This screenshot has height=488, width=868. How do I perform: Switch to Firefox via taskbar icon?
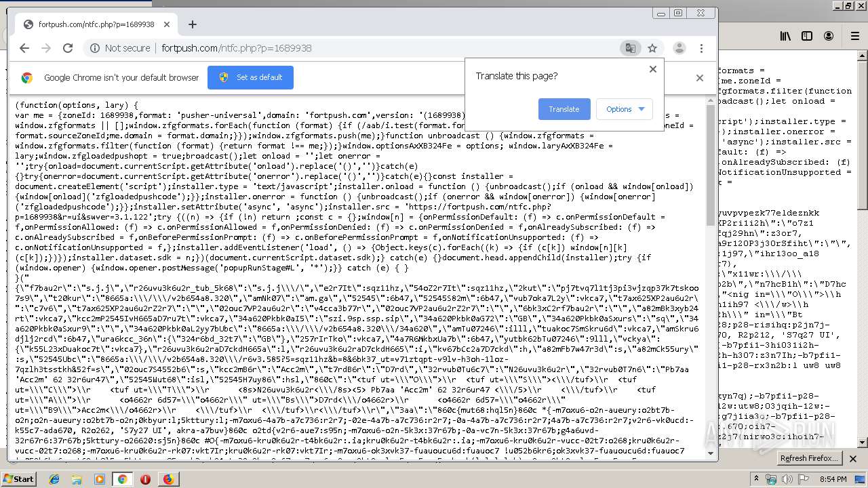click(x=167, y=479)
